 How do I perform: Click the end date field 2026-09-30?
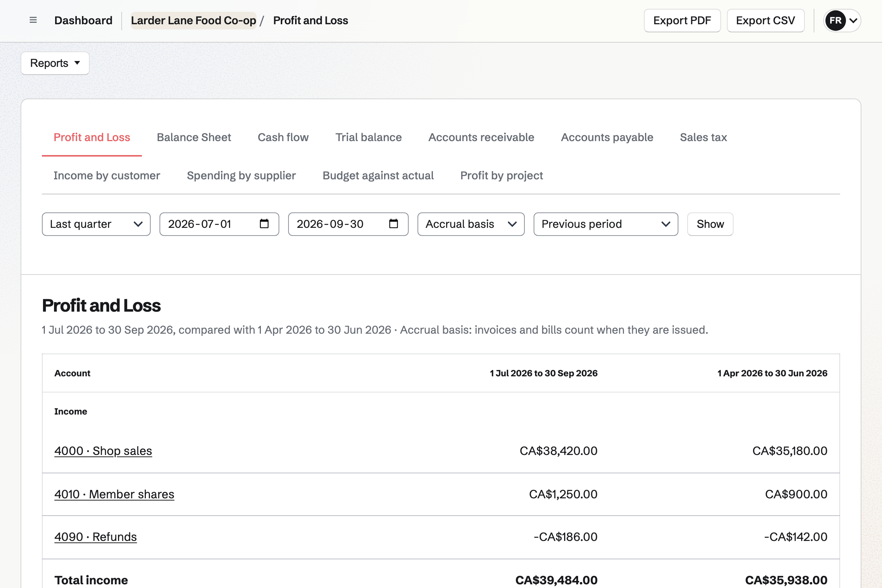[x=348, y=224]
